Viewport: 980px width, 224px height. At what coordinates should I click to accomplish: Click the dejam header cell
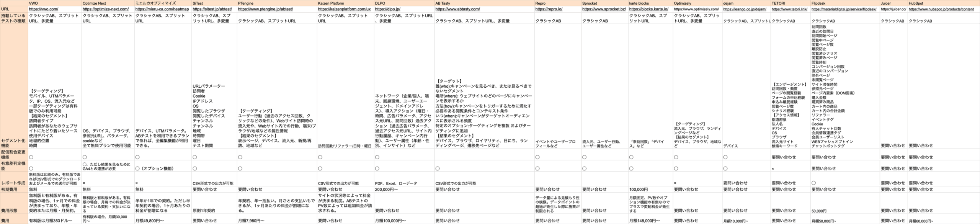tap(746, 3)
